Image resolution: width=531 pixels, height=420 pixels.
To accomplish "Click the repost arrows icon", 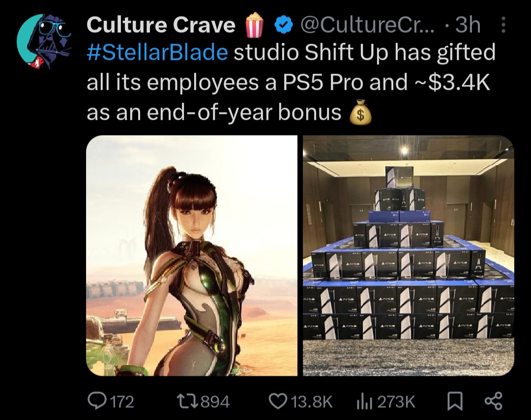I will click(x=188, y=401).
